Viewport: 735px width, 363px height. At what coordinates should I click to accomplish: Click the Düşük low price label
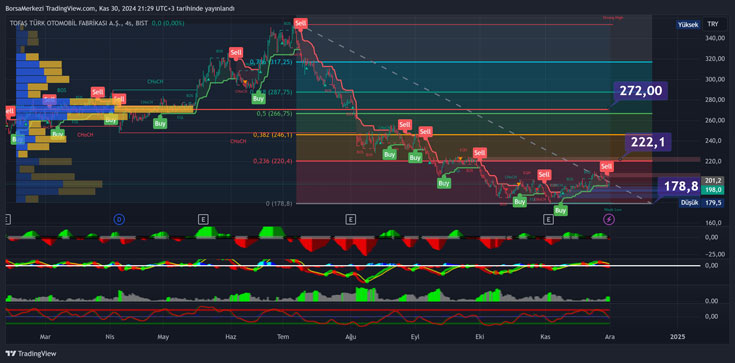[x=690, y=203]
